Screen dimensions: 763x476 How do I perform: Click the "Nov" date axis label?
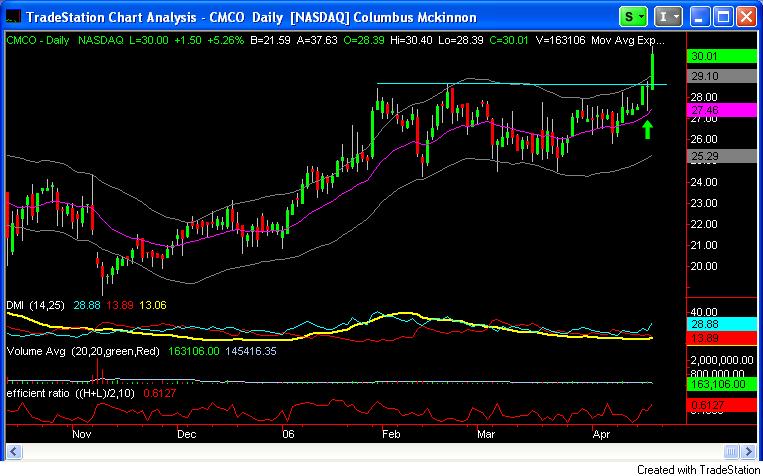82,434
